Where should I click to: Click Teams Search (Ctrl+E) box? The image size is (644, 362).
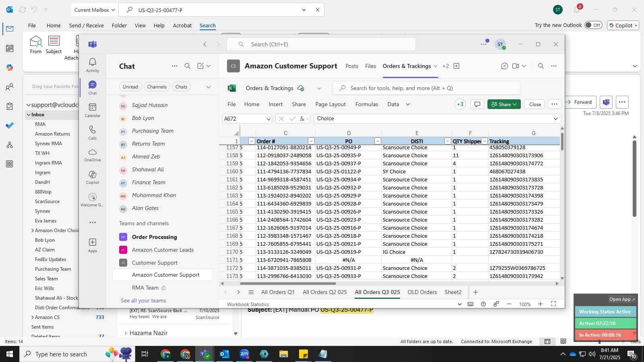[x=321, y=44]
